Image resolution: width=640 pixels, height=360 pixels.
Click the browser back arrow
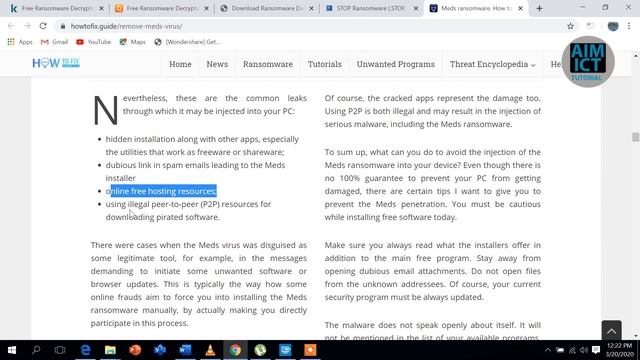(11, 26)
